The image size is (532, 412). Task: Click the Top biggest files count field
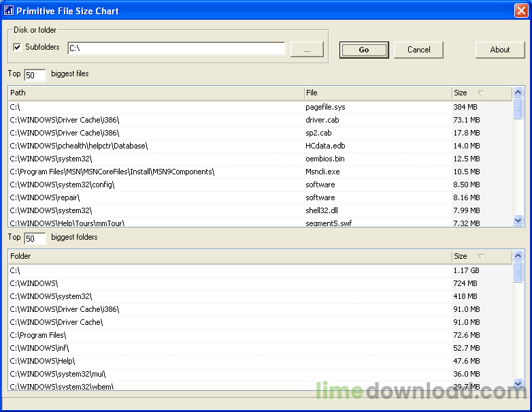coord(35,75)
